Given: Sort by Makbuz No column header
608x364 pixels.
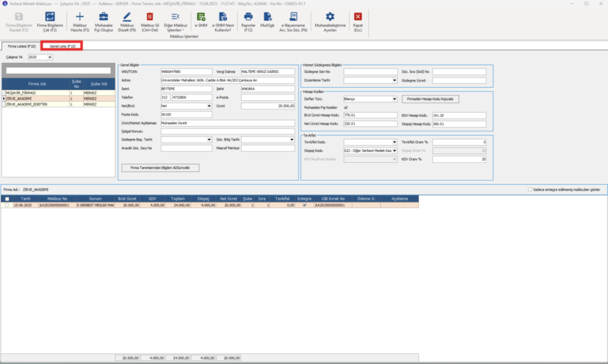Looking at the screenshot, I should (57, 199).
